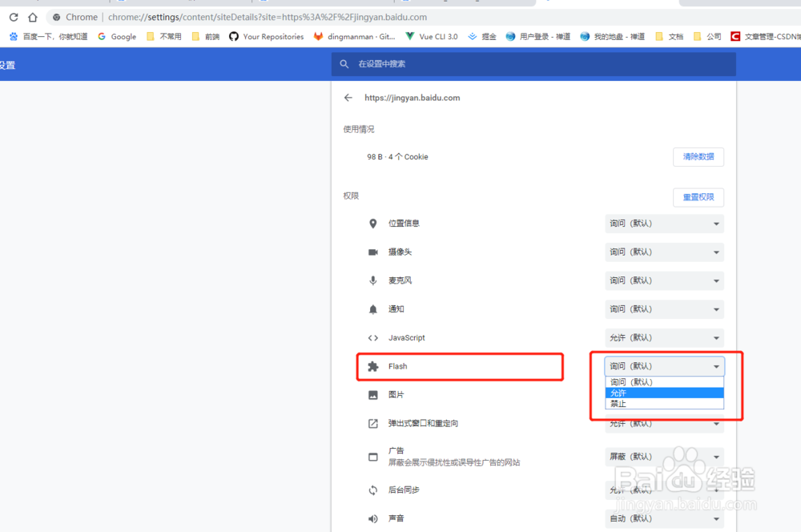Click the Flash puzzle-piece icon
The width and height of the screenshot is (801, 532).
click(x=372, y=366)
